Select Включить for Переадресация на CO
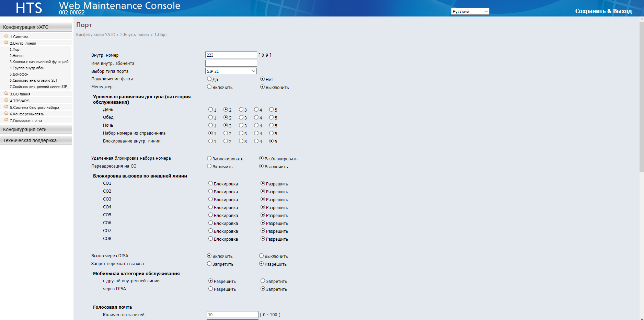Viewport: 644px width, 320px height. (x=209, y=166)
